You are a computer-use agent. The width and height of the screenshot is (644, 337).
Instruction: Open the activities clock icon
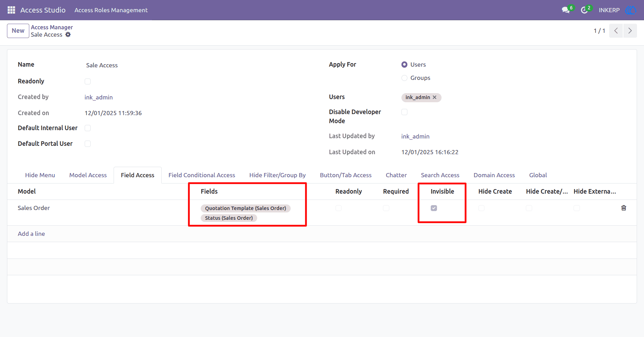point(584,10)
